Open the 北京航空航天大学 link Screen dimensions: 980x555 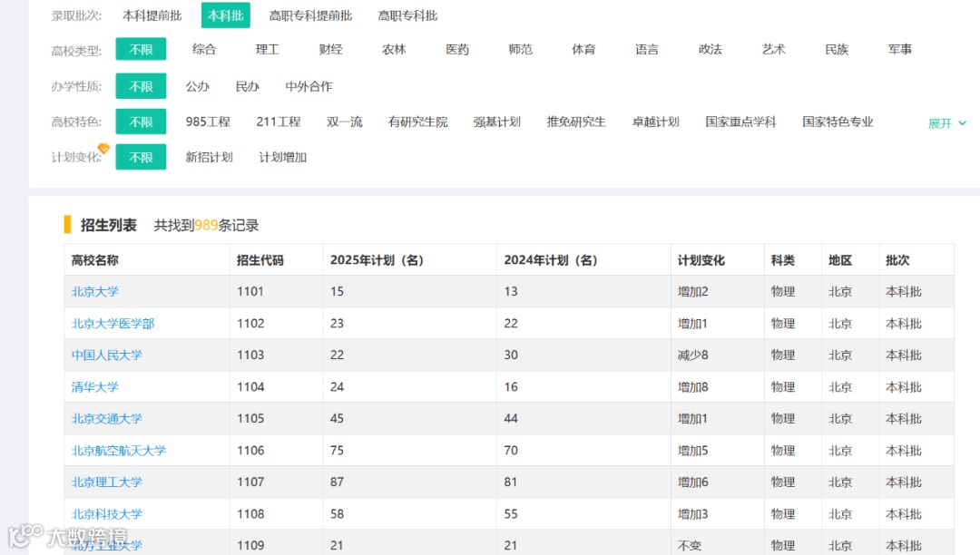tap(119, 451)
